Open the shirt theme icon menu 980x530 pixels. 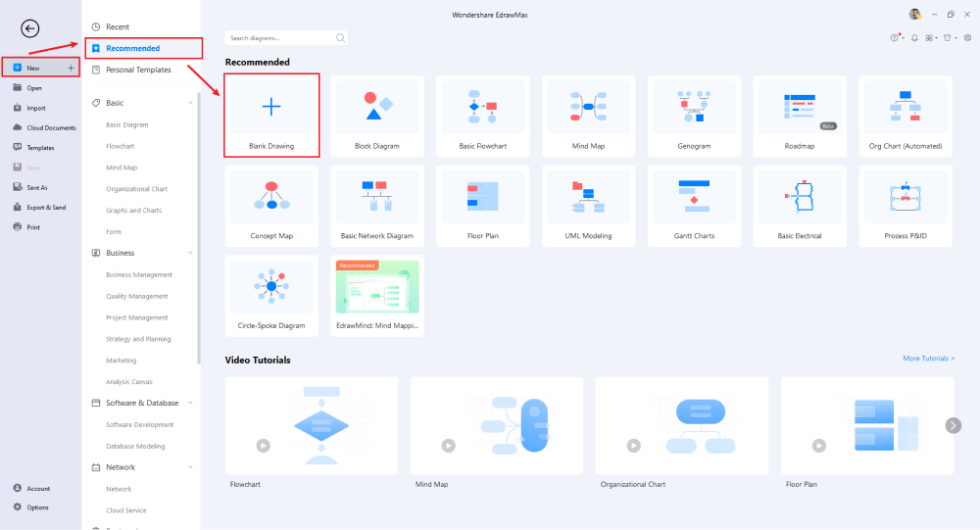[948, 38]
